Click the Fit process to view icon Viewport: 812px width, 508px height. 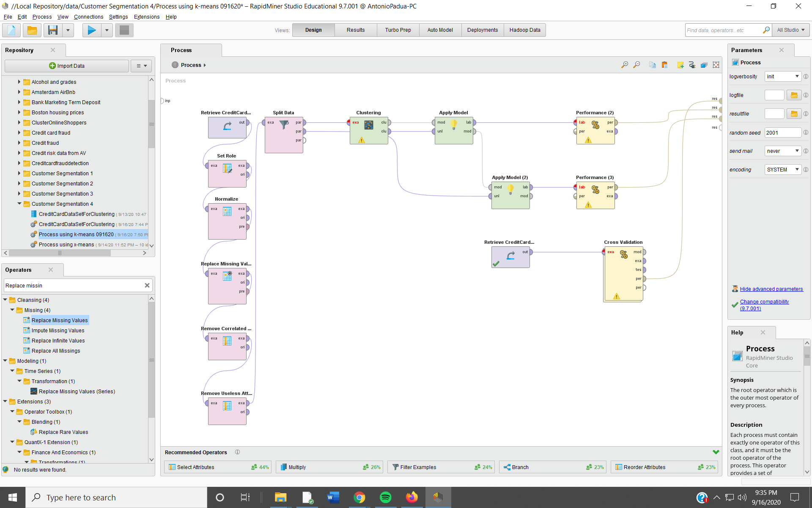716,65
